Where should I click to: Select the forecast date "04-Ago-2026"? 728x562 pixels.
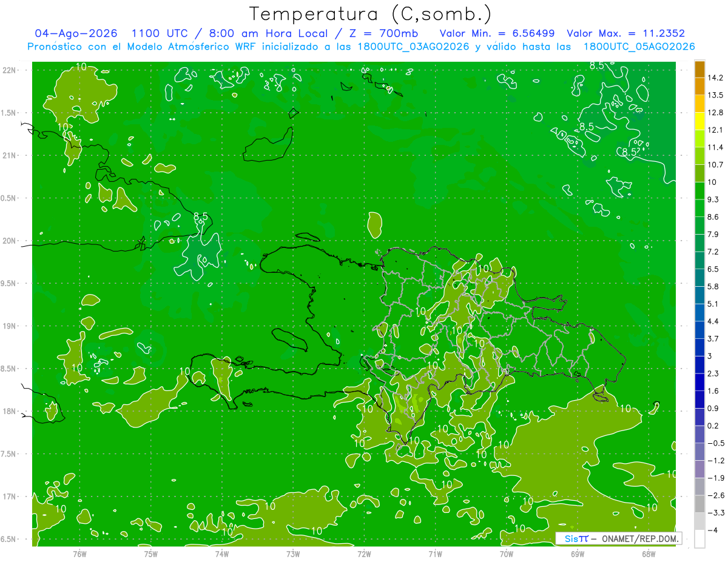coord(76,33)
